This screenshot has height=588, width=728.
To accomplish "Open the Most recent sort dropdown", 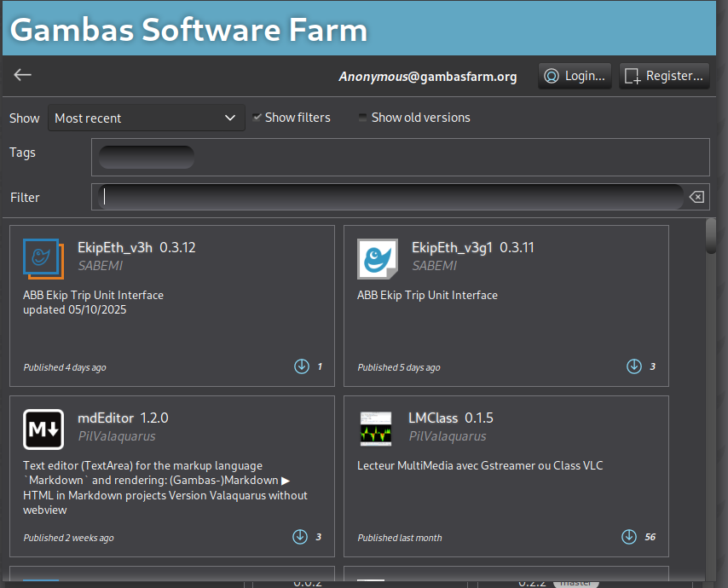I will (x=146, y=118).
